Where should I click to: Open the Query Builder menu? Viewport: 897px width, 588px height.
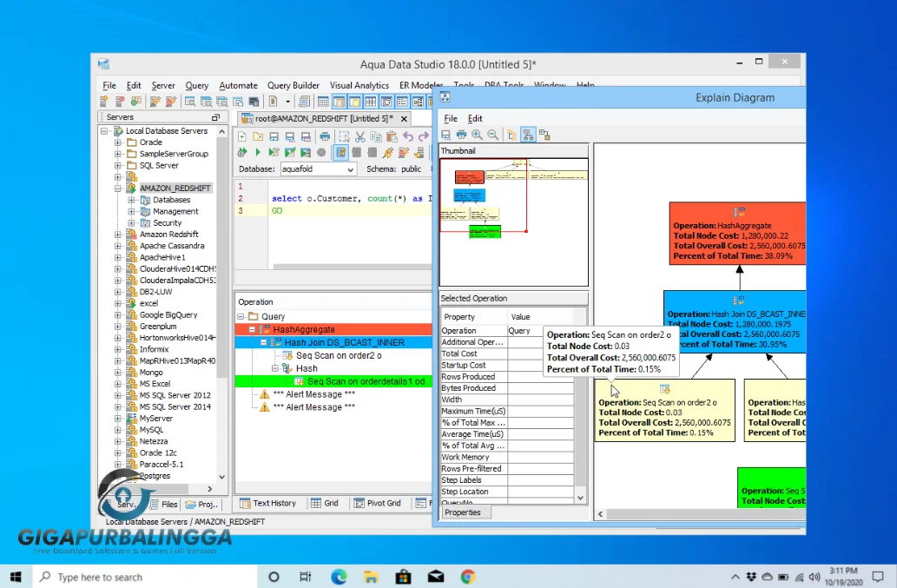294,85
